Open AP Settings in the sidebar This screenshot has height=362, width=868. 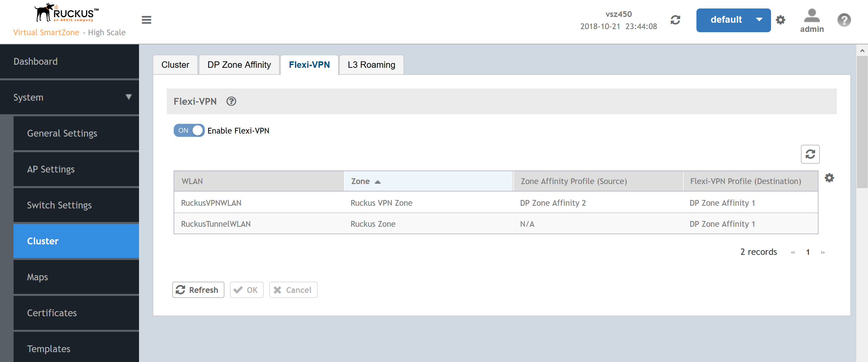76,169
